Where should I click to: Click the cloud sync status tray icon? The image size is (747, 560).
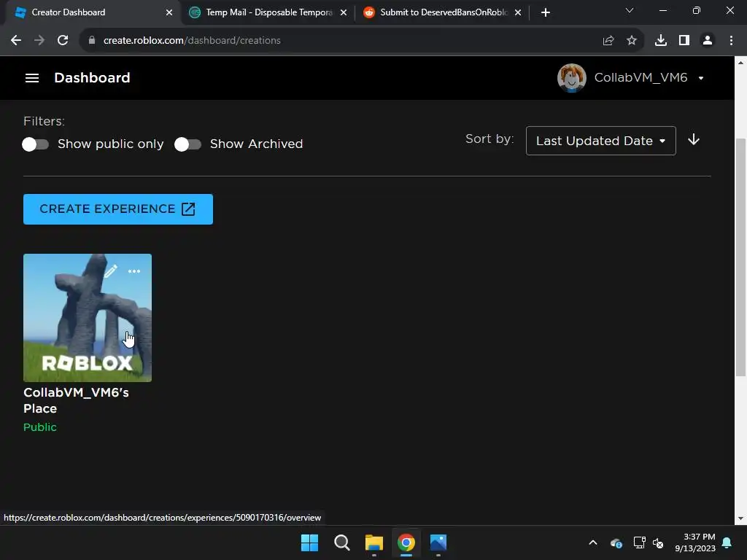point(616,542)
